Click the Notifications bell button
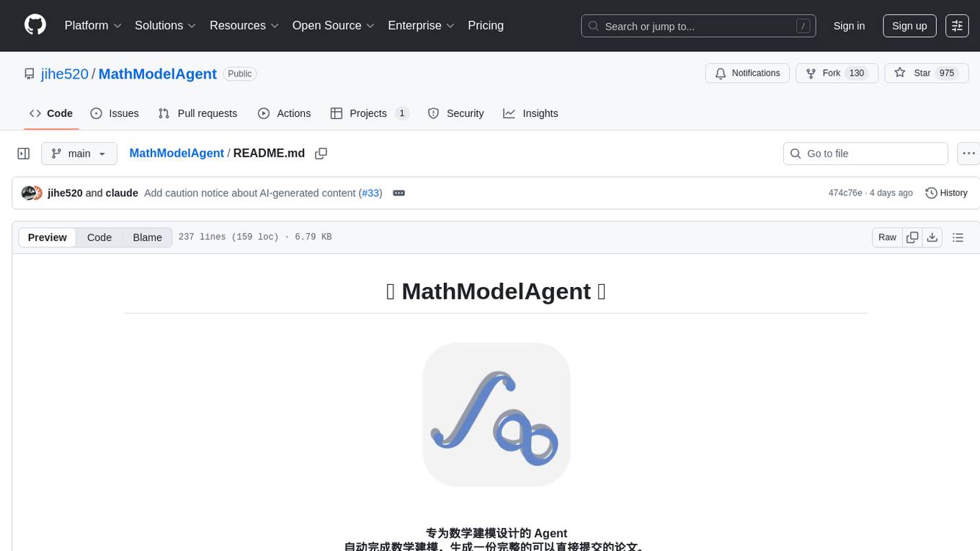The height and width of the screenshot is (551, 980). click(747, 74)
